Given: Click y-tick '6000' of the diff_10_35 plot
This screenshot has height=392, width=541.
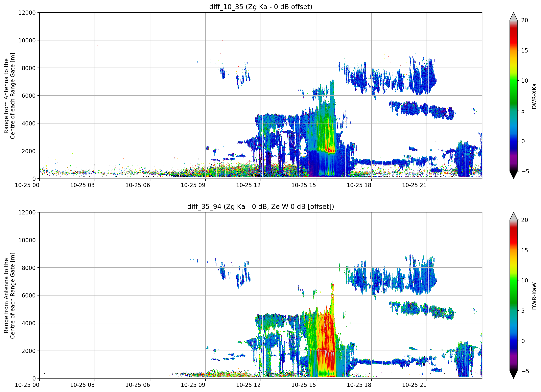Looking at the screenshot, I should (29, 96).
